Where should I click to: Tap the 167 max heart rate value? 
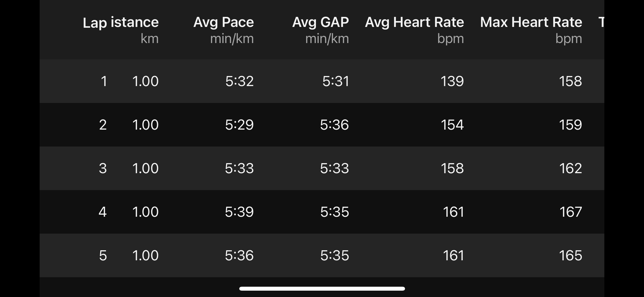pos(571,212)
